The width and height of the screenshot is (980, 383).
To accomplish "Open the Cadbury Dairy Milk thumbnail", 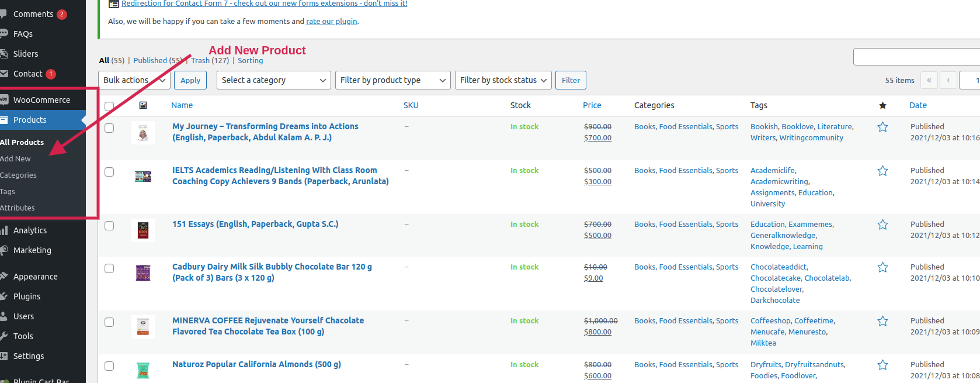I will pyautogui.click(x=143, y=273).
